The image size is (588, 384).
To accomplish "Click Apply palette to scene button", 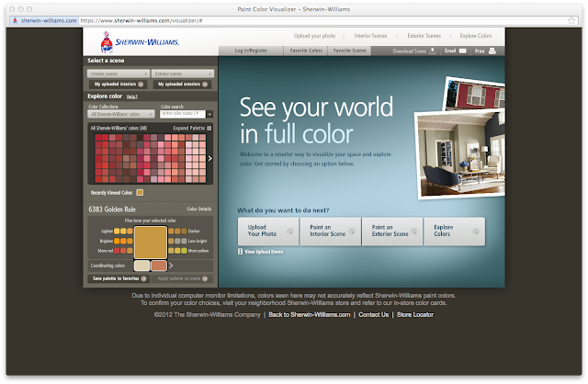I will coord(182,278).
